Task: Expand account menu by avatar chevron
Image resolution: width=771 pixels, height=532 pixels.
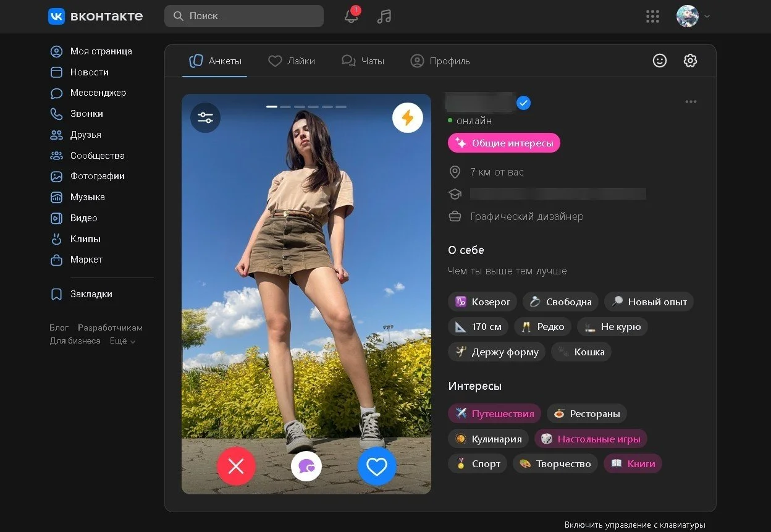Action: [707, 17]
